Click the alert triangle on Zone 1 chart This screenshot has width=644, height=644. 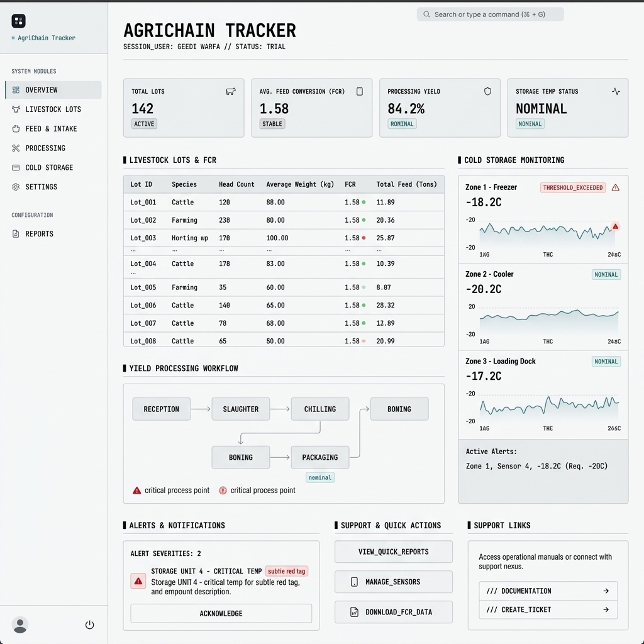tap(615, 226)
